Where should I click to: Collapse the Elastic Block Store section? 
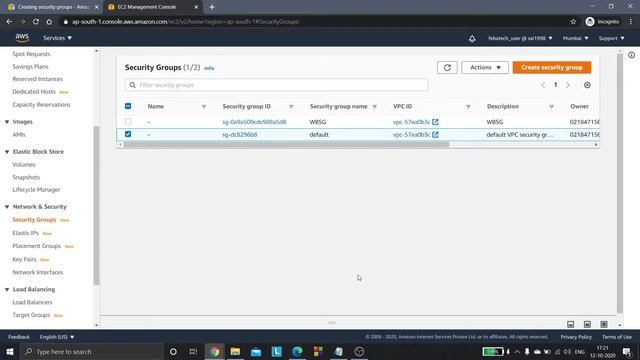point(7,151)
